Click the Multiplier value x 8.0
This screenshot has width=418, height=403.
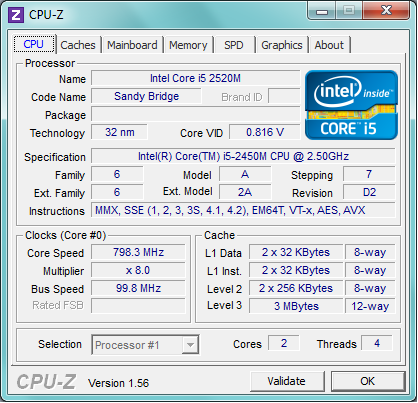[x=138, y=270]
